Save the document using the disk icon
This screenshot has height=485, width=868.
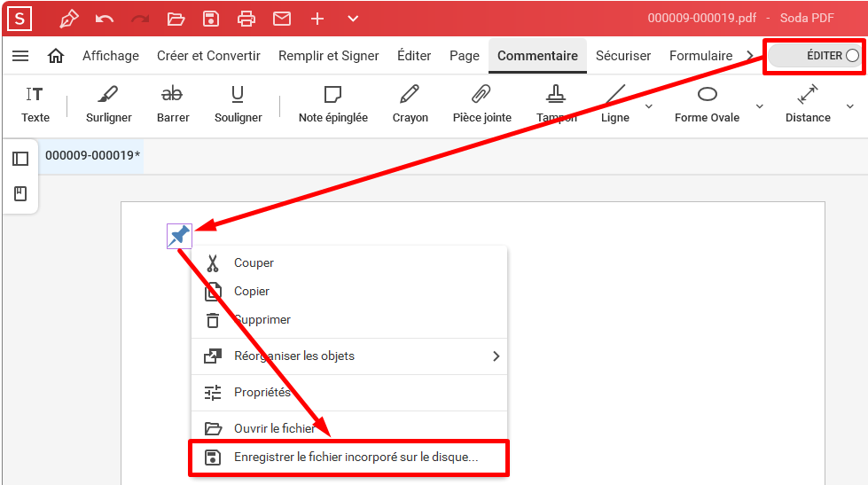coord(211,20)
